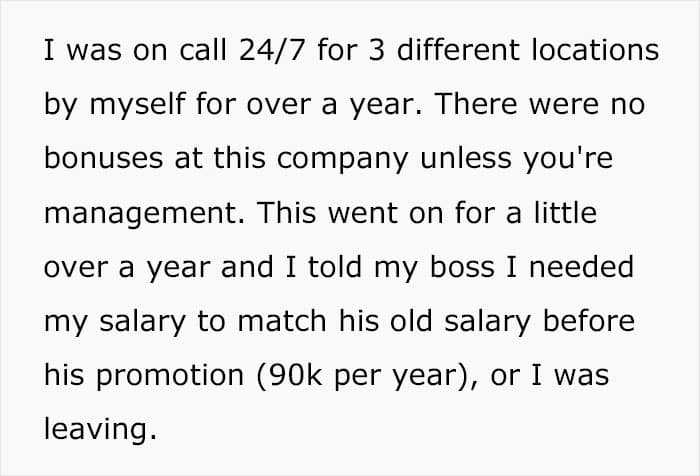Click the word "needed"
The width and height of the screenshot is (700, 476).
click(581, 267)
